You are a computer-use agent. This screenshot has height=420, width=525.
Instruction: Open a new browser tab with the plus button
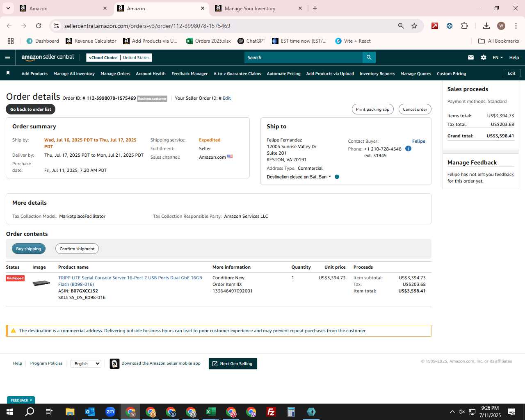(x=315, y=8)
